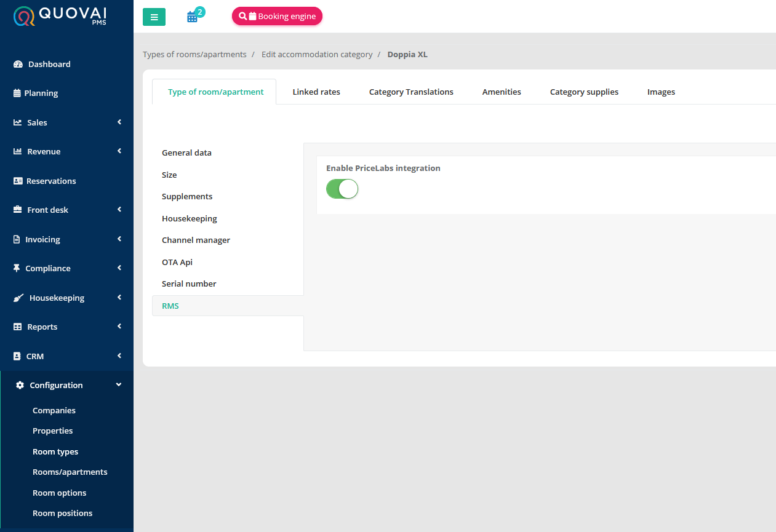
Task: Click the Planning calendar icon
Action: tap(17, 93)
